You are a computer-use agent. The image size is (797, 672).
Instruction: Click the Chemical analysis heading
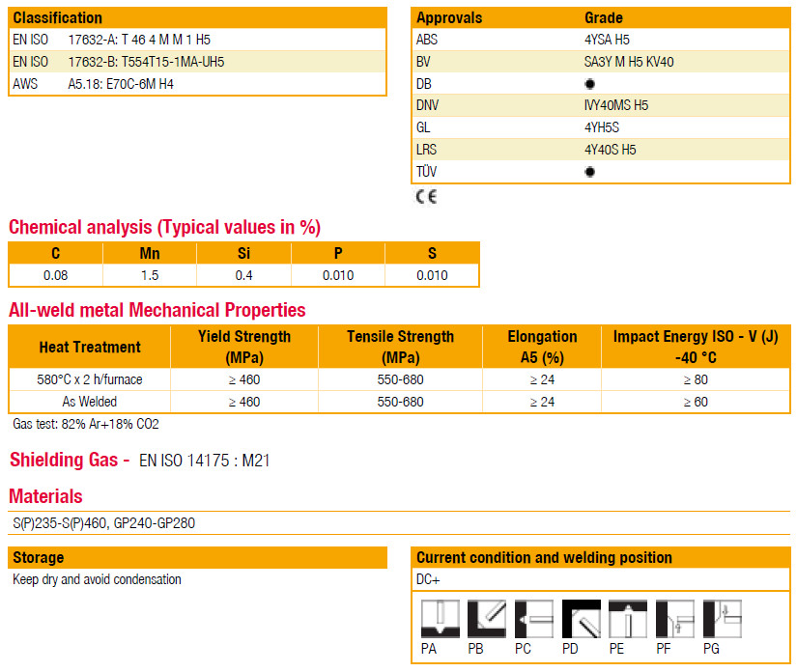[164, 228]
